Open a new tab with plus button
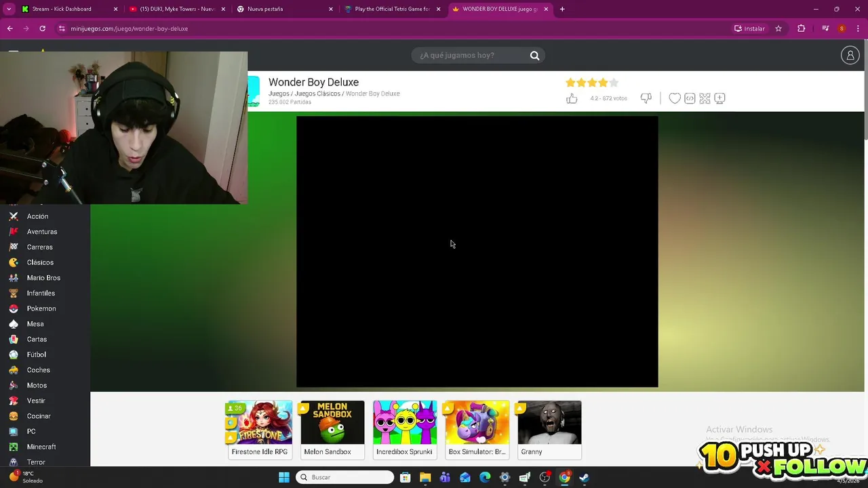 click(x=562, y=9)
